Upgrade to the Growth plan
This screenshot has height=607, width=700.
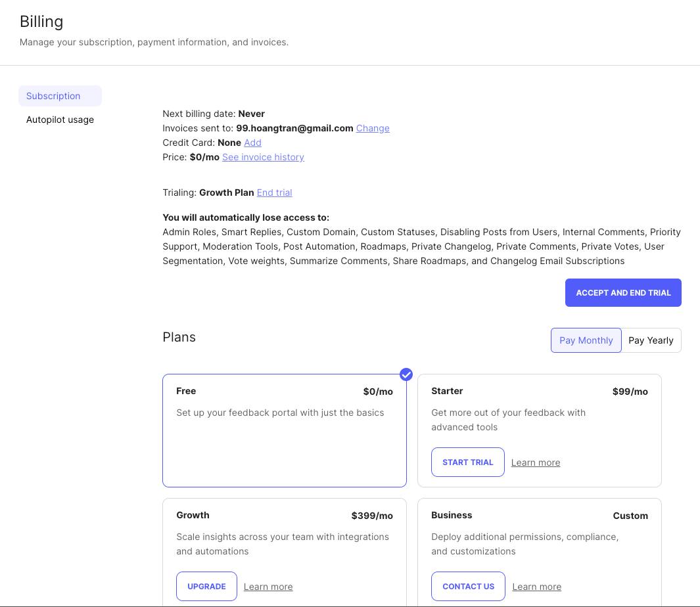tap(206, 587)
